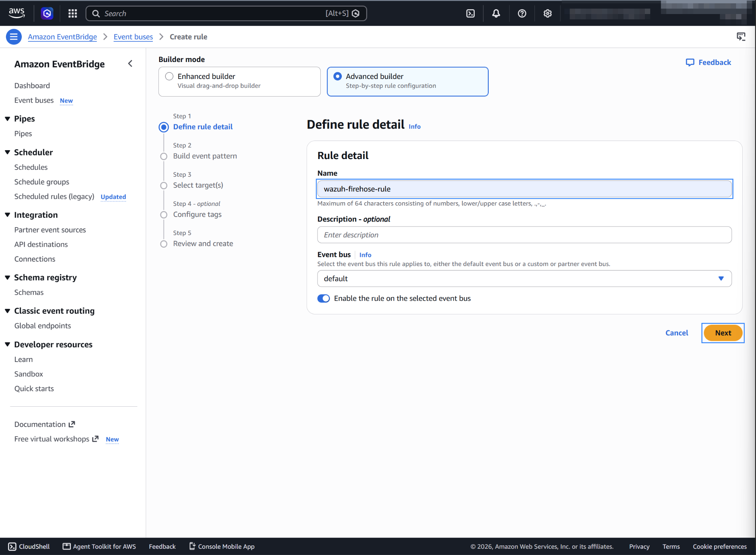This screenshot has height=555, width=756.
Task: Open the Dashboard sidebar item
Action: [32, 86]
